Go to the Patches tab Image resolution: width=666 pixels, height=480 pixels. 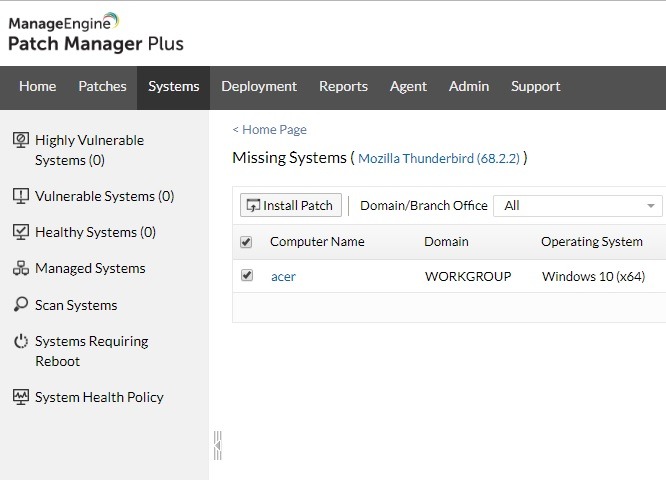[x=102, y=87]
